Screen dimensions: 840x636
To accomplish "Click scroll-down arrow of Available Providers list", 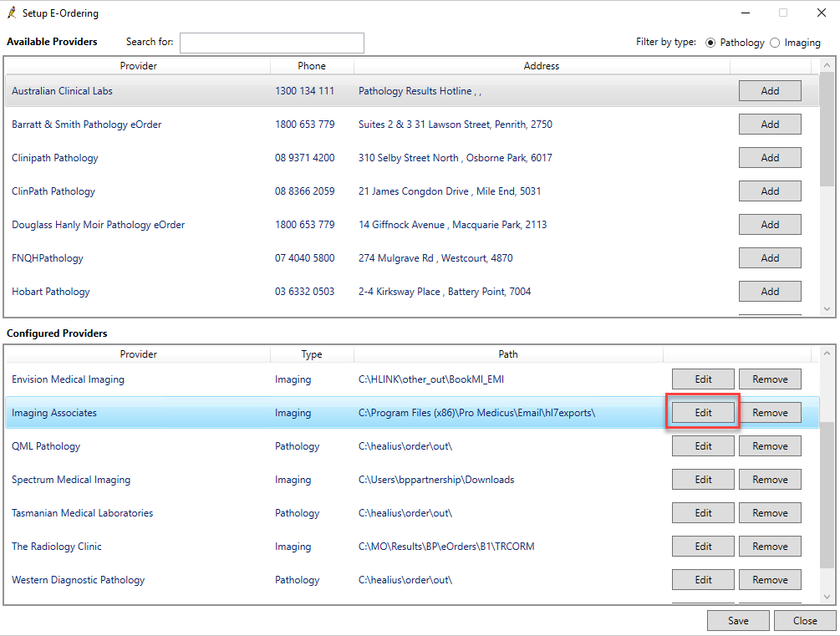I will click(827, 308).
